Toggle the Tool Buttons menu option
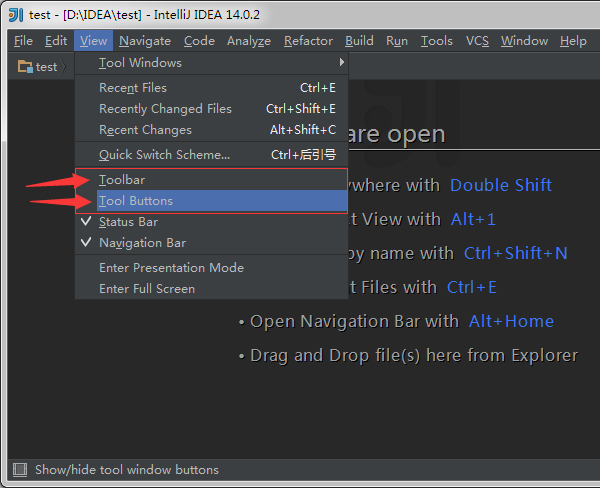Screen dimensions: 600x488 [x=211, y=201]
